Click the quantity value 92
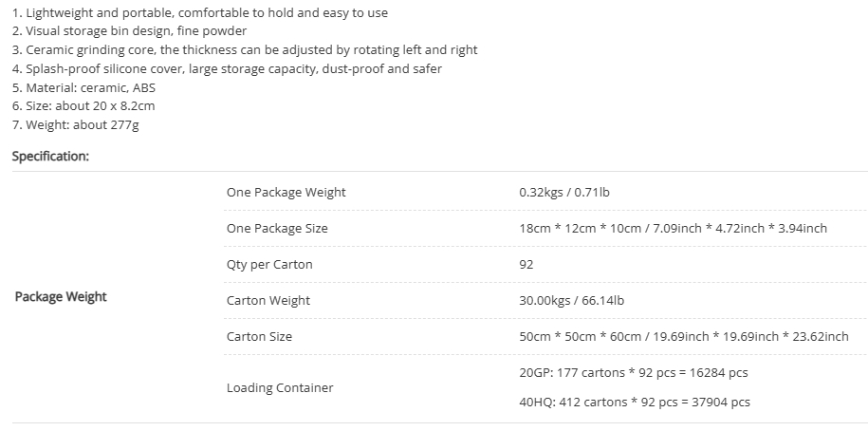This screenshot has width=868, height=431. (526, 264)
